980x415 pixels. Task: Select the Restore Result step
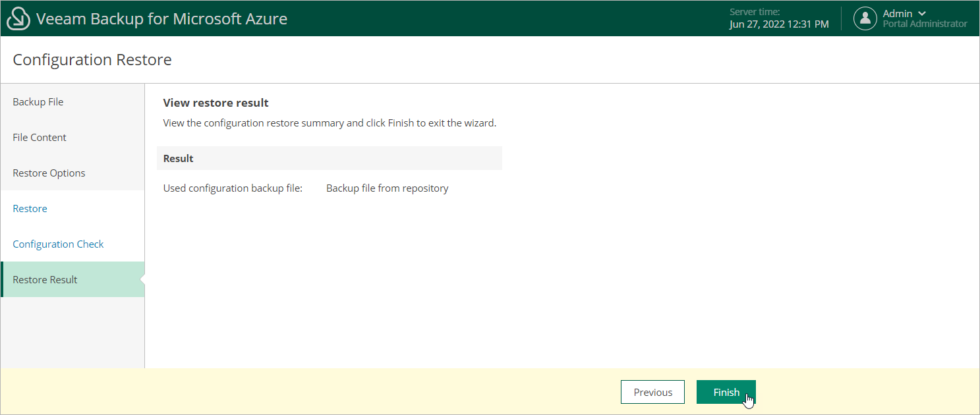pyautogui.click(x=72, y=279)
